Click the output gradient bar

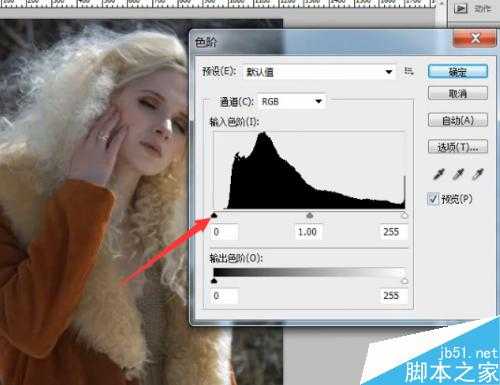310,272
